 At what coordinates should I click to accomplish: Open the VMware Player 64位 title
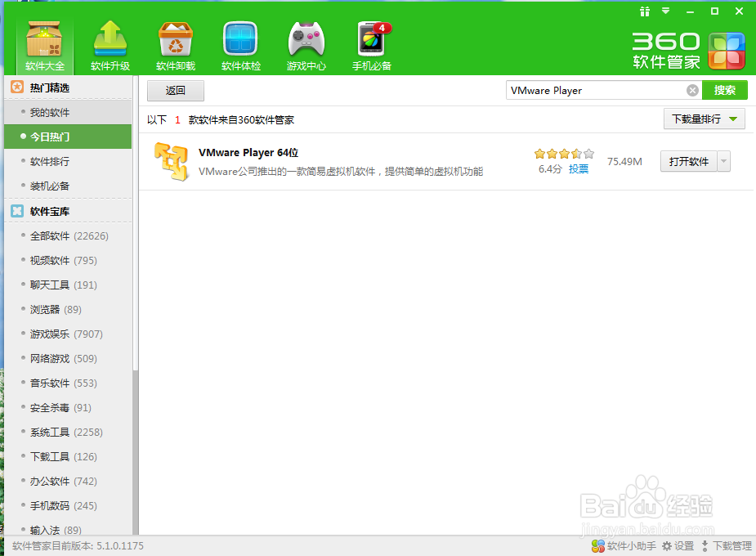[248, 153]
